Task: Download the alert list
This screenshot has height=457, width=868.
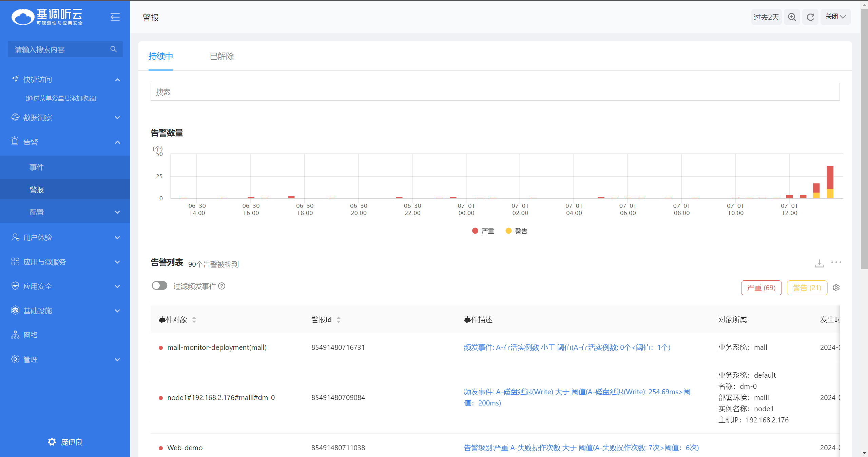Action: point(819,263)
